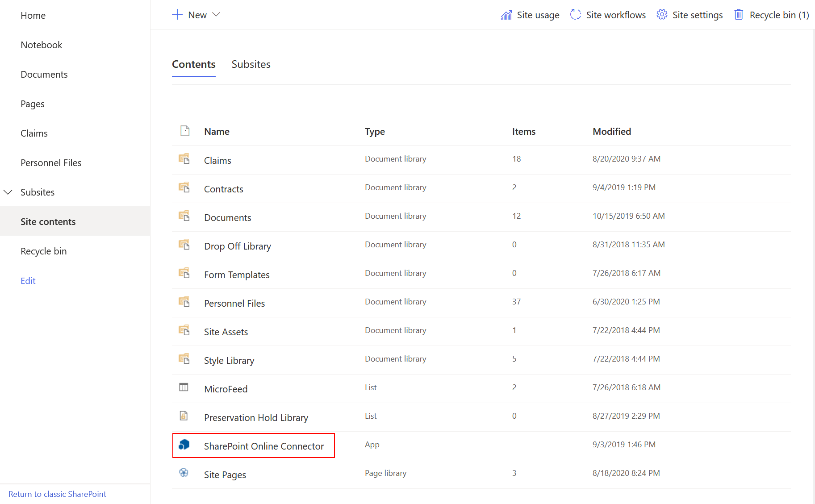
Task: Open Return to classic SharePoint
Action: click(57, 494)
